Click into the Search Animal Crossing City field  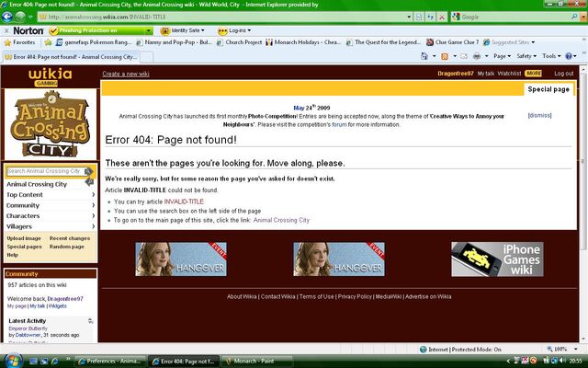click(x=45, y=171)
